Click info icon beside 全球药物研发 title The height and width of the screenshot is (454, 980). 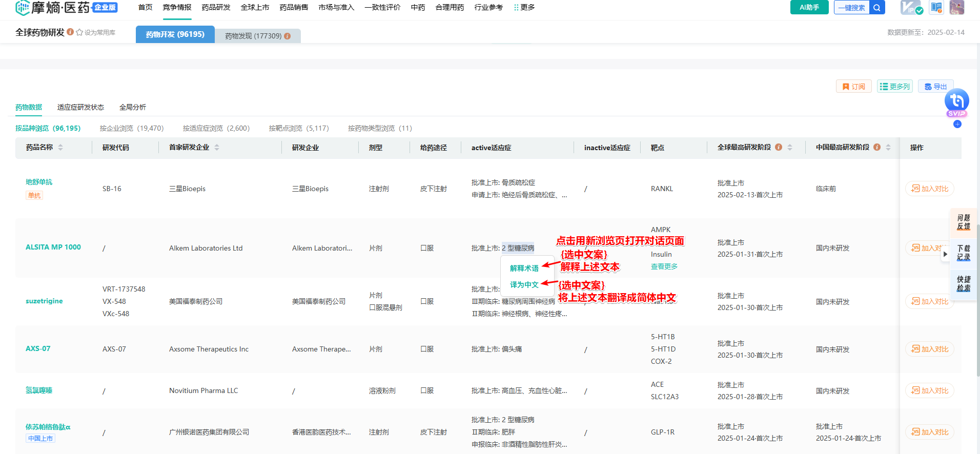(70, 32)
